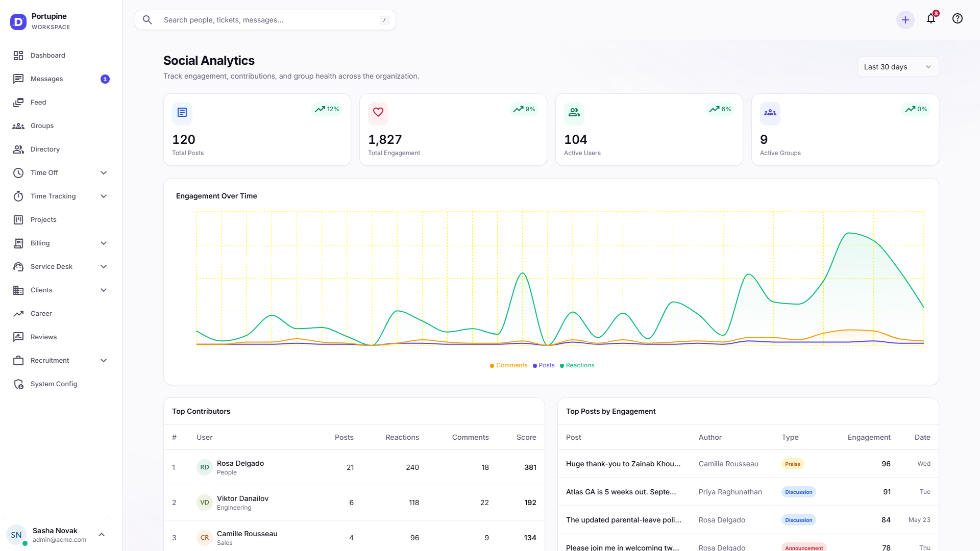
Task: Expand the Billing submenu chevron
Action: point(104,243)
